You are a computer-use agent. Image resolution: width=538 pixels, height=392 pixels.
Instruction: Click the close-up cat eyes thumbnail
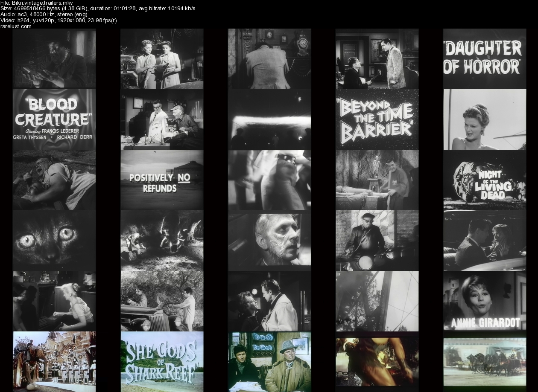click(54, 240)
